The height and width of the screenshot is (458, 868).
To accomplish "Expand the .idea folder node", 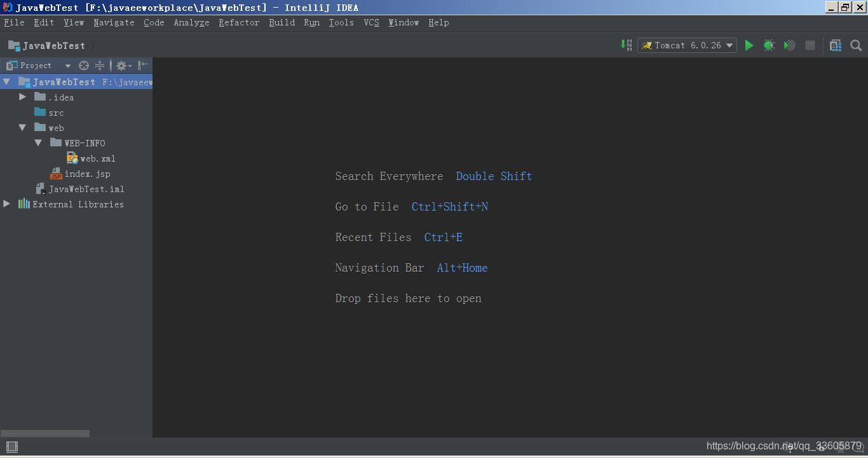I will [x=22, y=97].
